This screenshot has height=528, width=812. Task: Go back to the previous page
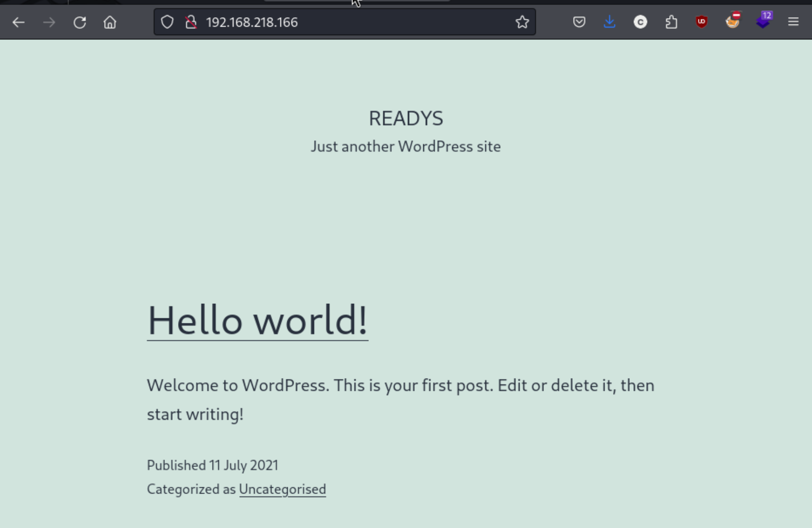pos(19,22)
